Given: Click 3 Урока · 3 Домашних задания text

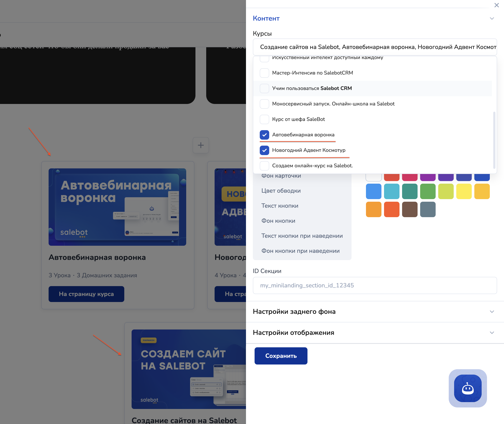Looking at the screenshot, I should pos(93,275).
